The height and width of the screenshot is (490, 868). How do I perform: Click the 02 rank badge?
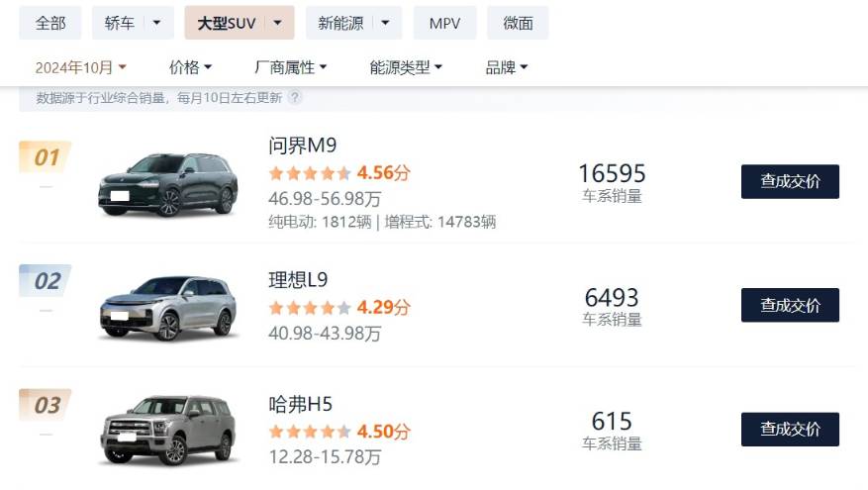pyautogui.click(x=46, y=281)
